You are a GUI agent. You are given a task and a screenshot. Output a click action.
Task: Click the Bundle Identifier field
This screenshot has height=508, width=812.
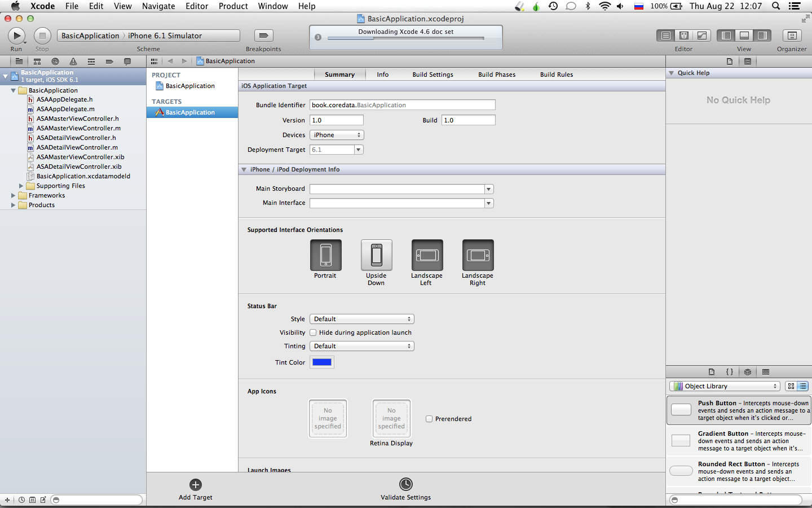click(403, 105)
